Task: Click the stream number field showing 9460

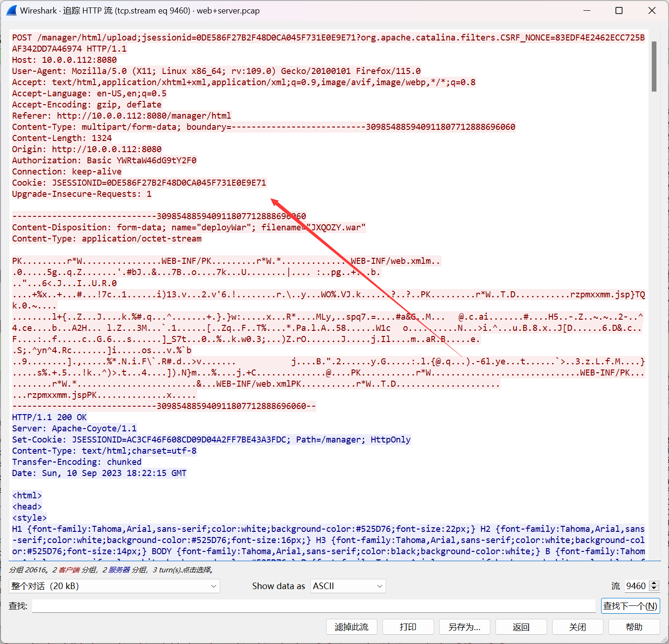Action: pyautogui.click(x=636, y=586)
